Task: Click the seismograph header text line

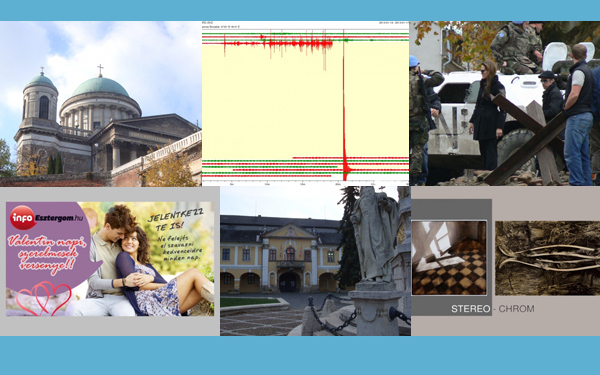Action: point(221,25)
